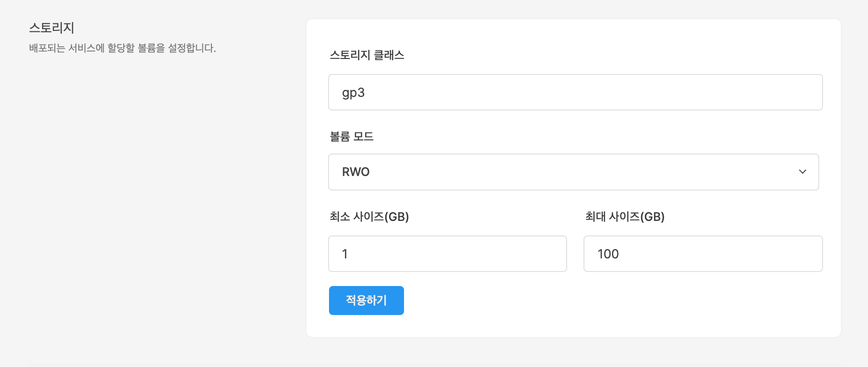The width and height of the screenshot is (868, 367).
Task: Click the 스토리지 클래스 label
Action: (x=367, y=55)
